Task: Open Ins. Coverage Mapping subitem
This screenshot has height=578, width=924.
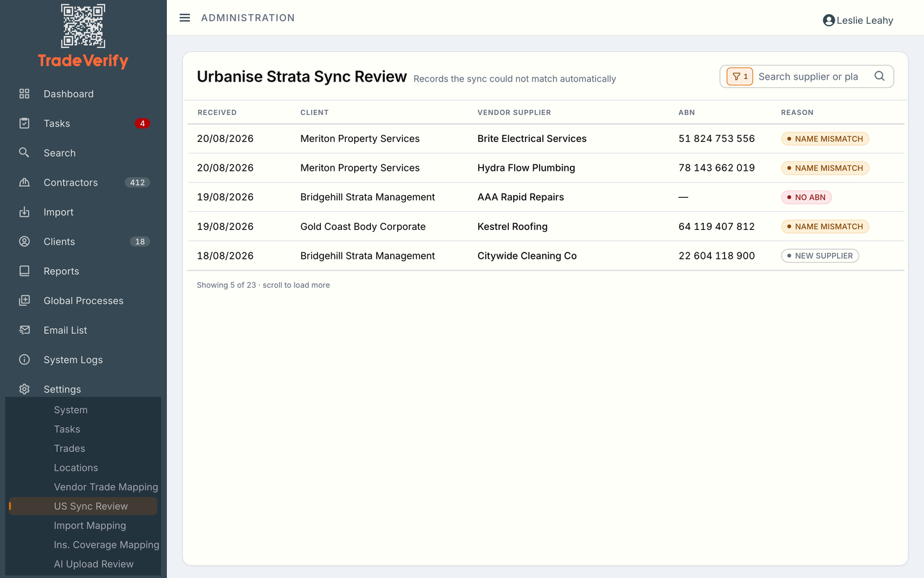Action: click(x=107, y=545)
